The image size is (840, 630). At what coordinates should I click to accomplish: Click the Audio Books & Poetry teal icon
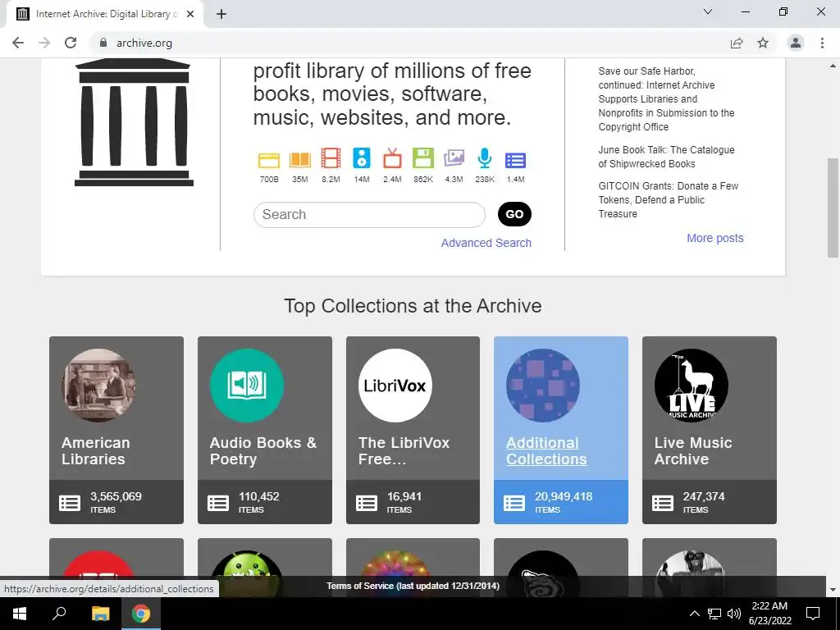point(246,386)
